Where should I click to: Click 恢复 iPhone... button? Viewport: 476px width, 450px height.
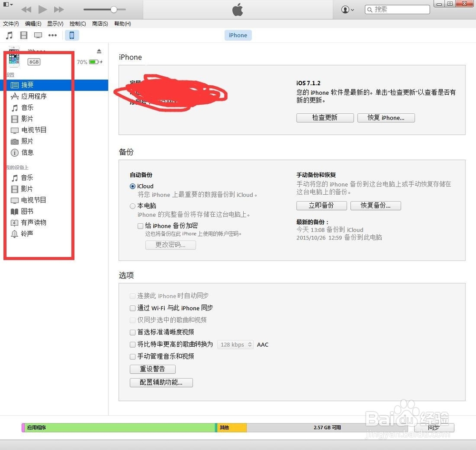pyautogui.click(x=386, y=118)
